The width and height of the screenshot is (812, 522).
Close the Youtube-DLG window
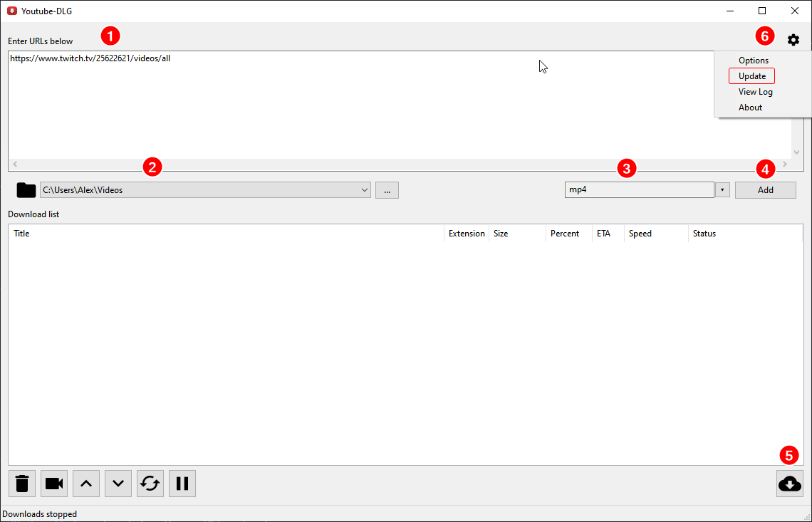(x=795, y=11)
